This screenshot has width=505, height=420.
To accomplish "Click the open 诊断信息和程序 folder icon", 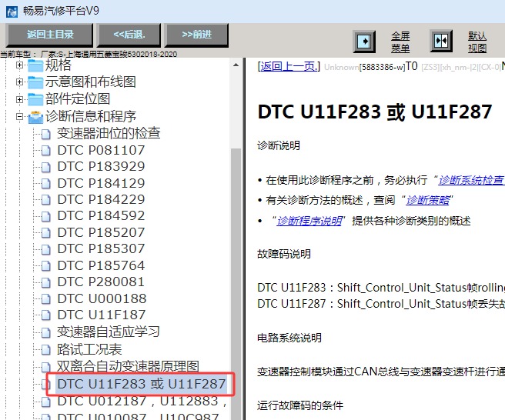I will [35, 117].
